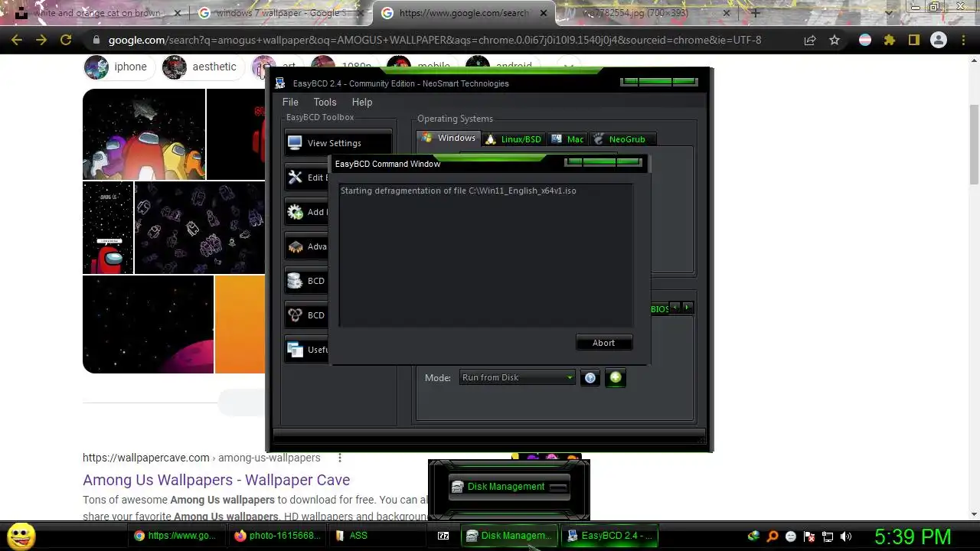Switch to the NeoGrub tab
The width and height of the screenshot is (980, 551).
click(621, 139)
